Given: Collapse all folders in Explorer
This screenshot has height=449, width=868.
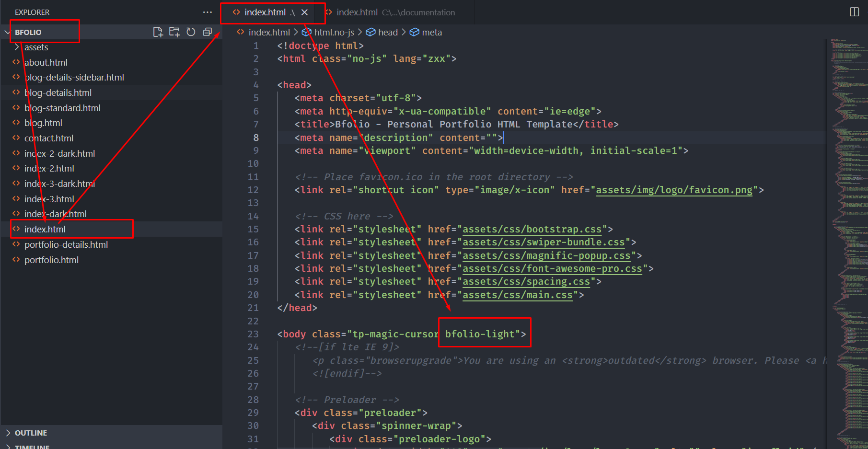Looking at the screenshot, I should (x=208, y=32).
